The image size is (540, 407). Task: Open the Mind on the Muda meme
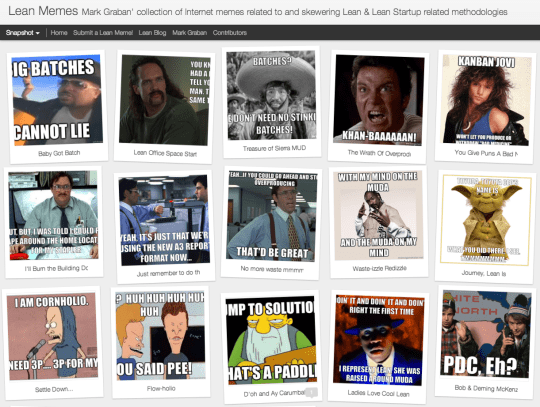(378, 216)
